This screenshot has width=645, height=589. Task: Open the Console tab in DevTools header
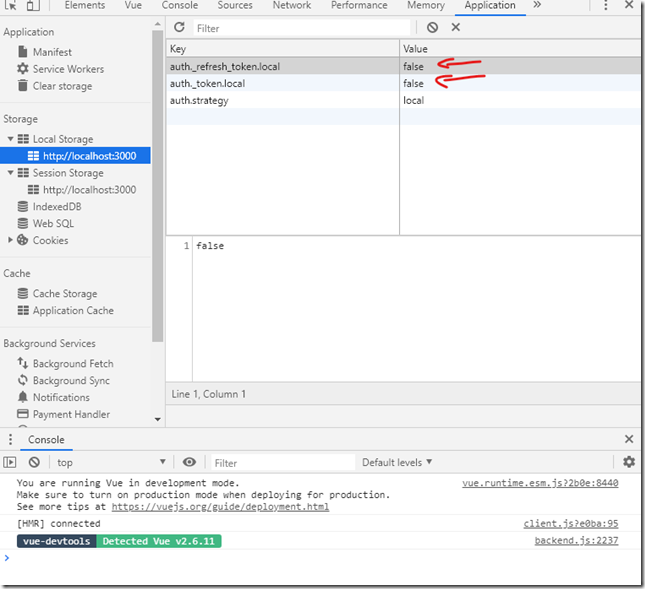(180, 5)
